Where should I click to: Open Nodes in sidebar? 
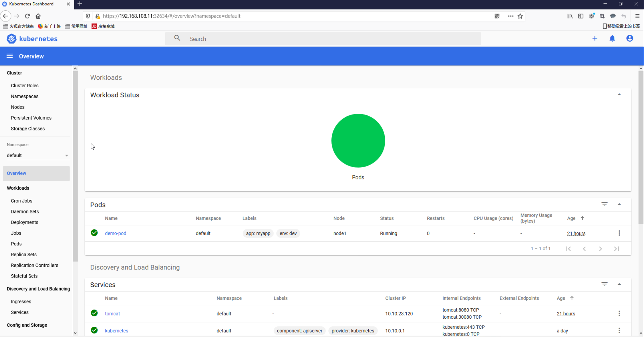point(18,107)
